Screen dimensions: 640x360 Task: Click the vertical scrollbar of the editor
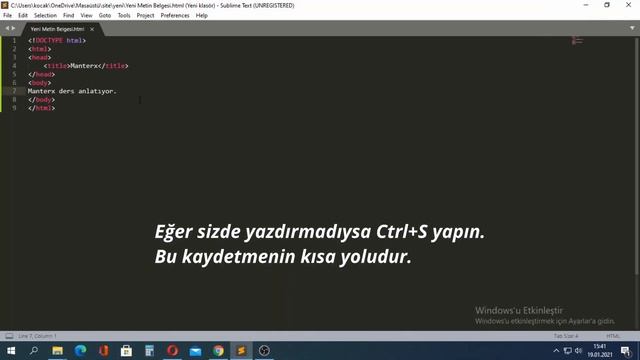pos(637,155)
